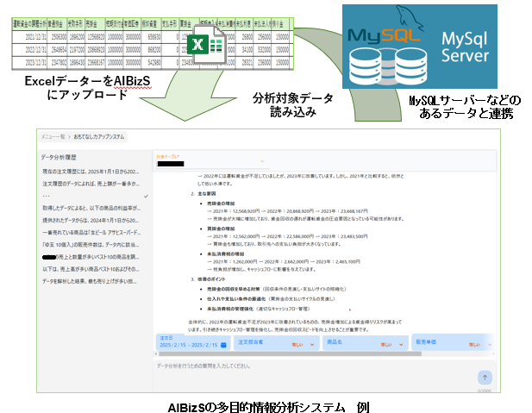532x413 pixels.
Task: Open the 商品名 comparison dropdown arrow
Action: click(401, 345)
